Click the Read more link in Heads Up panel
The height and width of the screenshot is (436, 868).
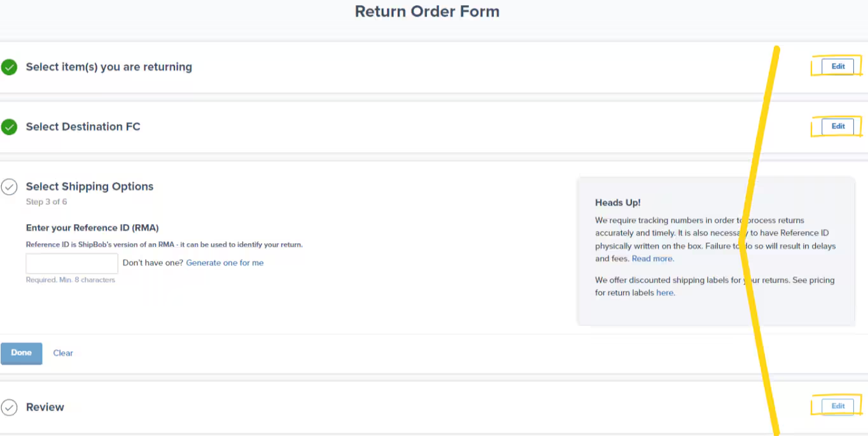[652, 258]
